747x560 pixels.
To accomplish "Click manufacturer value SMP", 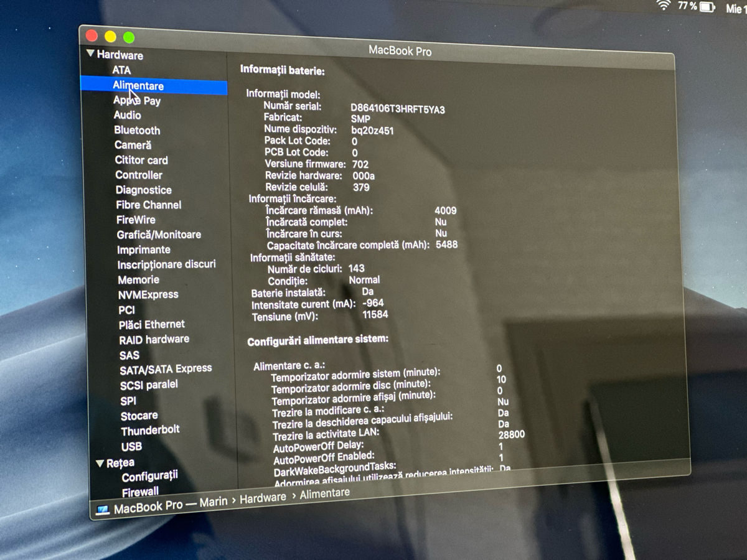I will 360,119.
